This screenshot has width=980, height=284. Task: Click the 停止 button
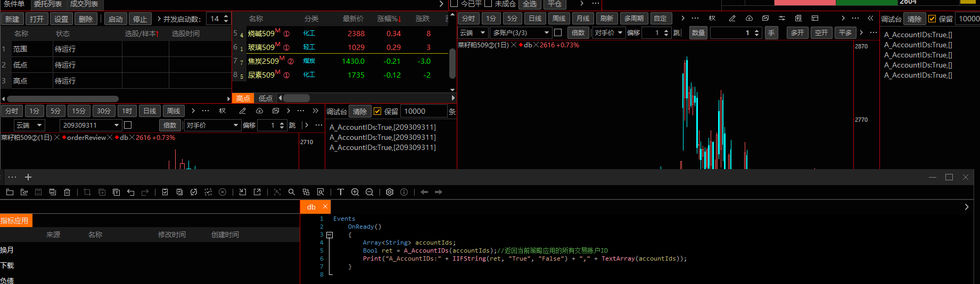point(140,19)
